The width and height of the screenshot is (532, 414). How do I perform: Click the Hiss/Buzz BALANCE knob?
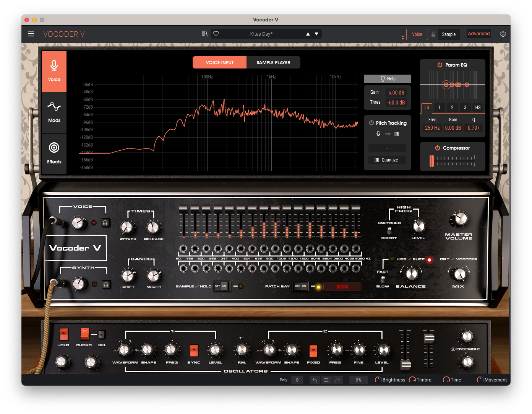411,274
